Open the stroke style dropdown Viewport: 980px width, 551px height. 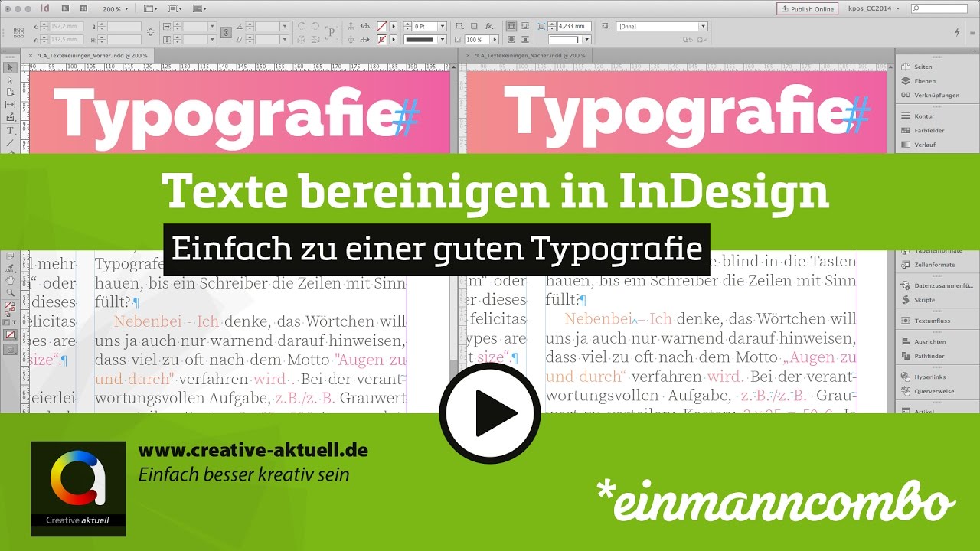tap(443, 39)
